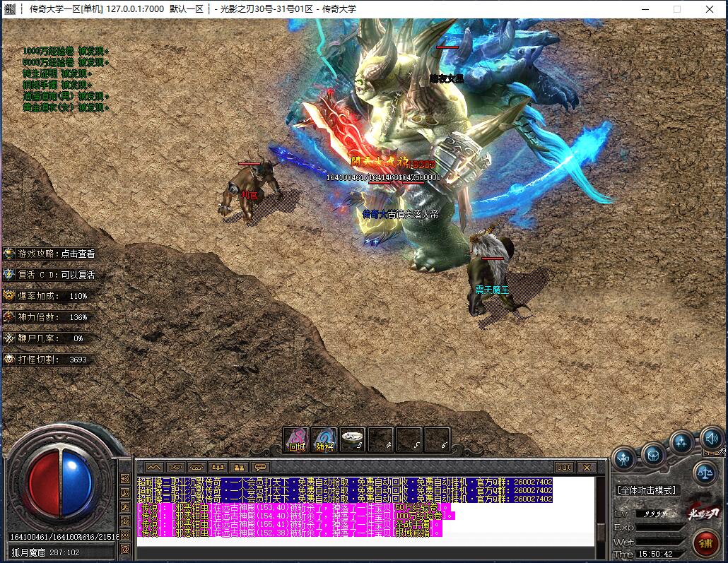728x563 pixels.
Task: Click the 50万经验卷 drop message line
Action: (293, 507)
